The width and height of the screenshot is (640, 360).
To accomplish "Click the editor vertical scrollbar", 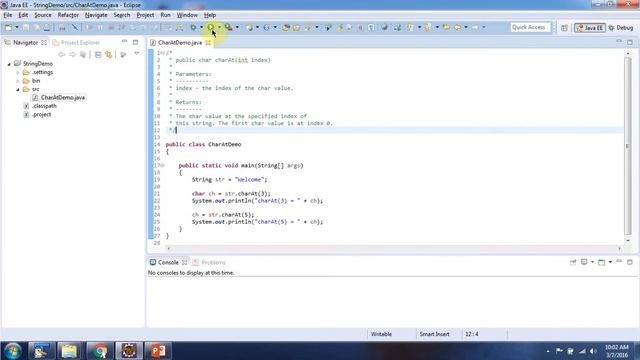I will (628, 146).
